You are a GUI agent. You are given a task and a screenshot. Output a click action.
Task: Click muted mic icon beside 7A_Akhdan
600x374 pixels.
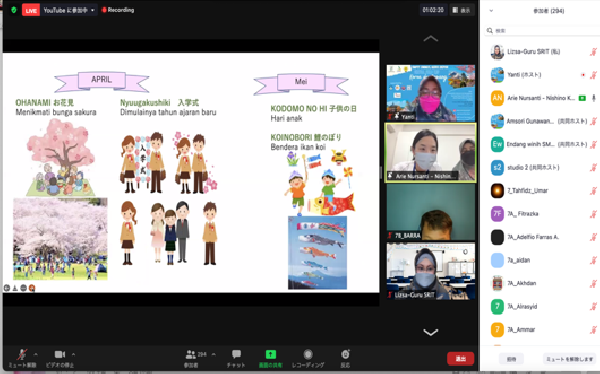pyautogui.click(x=593, y=283)
